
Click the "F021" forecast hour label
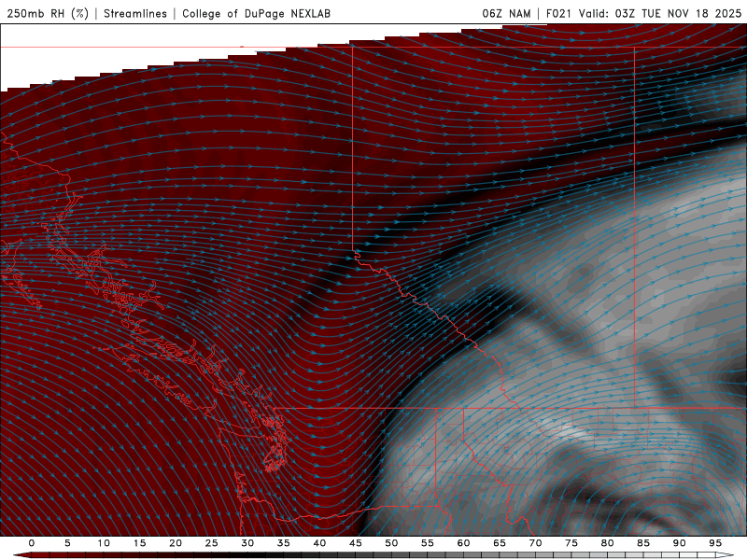[x=558, y=13]
